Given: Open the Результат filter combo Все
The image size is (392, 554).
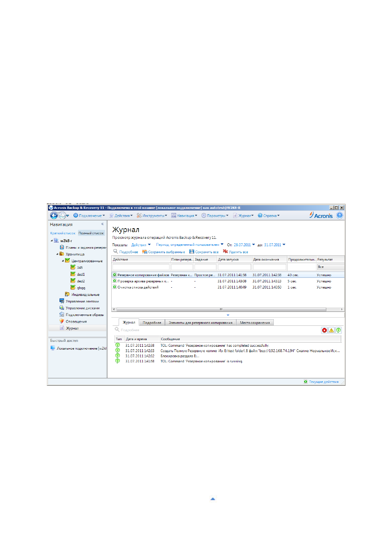Looking at the screenshot, I should point(330,267).
